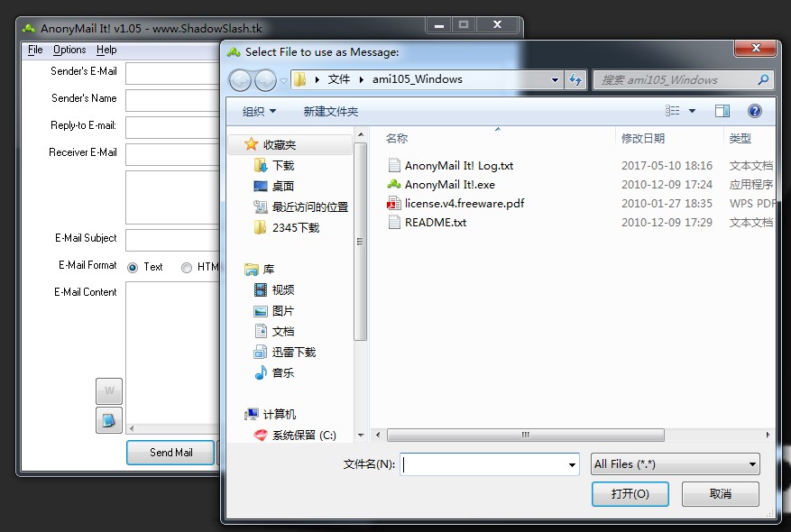Screen dimensions: 791x532
Task: Open 图片 library
Action: pyautogui.click(x=273, y=310)
